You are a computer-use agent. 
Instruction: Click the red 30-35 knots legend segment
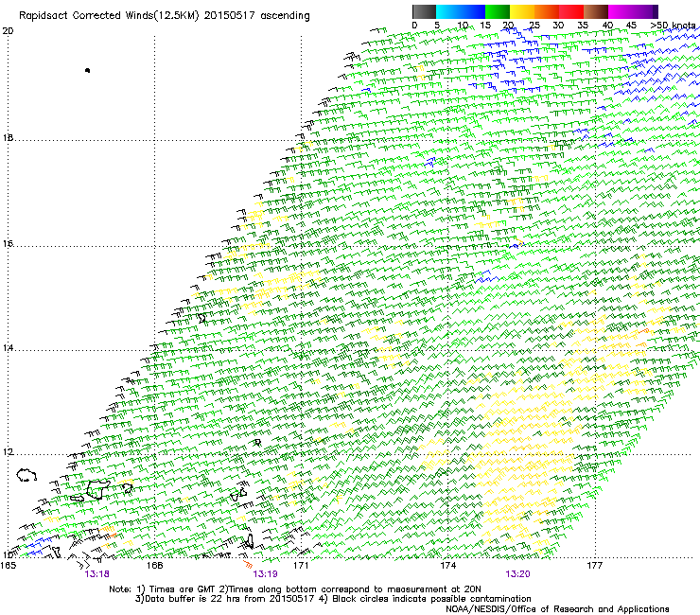pyautogui.click(x=571, y=11)
